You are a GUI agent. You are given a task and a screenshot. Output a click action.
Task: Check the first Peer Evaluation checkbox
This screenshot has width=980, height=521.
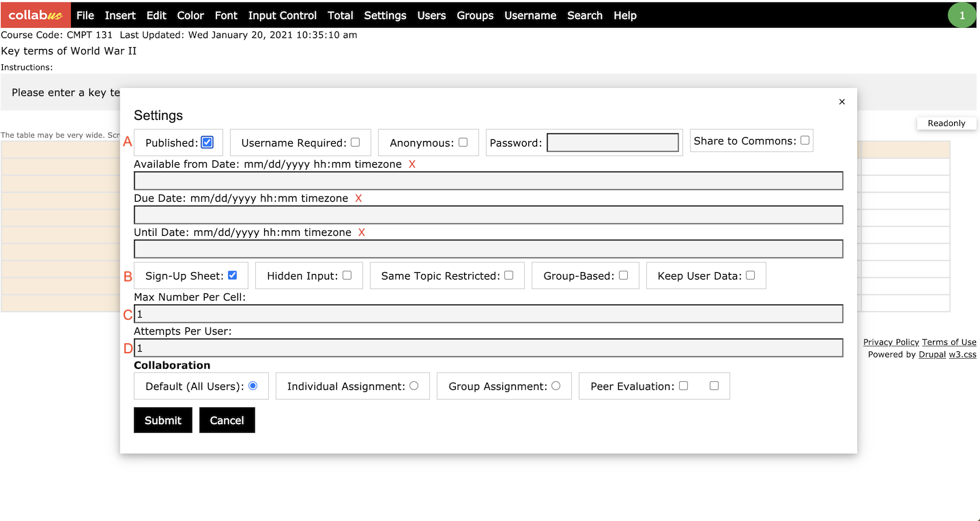coord(683,386)
